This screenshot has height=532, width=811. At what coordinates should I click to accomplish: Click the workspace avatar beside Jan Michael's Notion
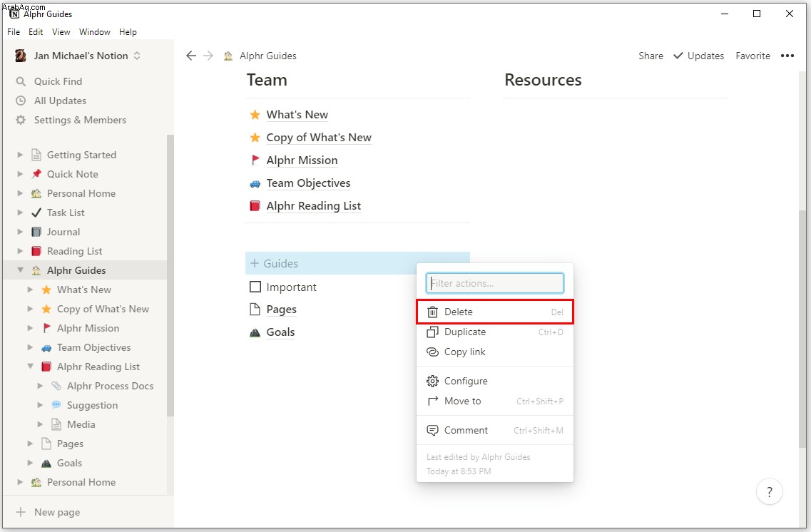(21, 56)
